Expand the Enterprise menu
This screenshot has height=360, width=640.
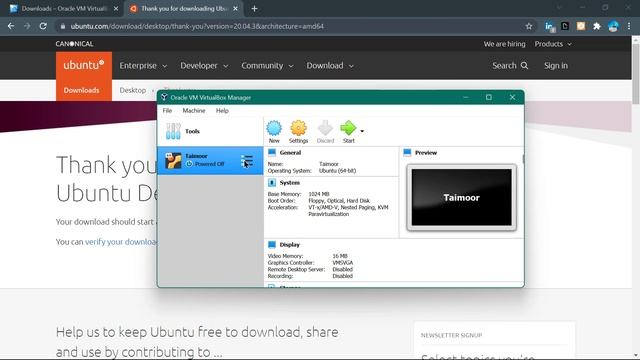(143, 66)
